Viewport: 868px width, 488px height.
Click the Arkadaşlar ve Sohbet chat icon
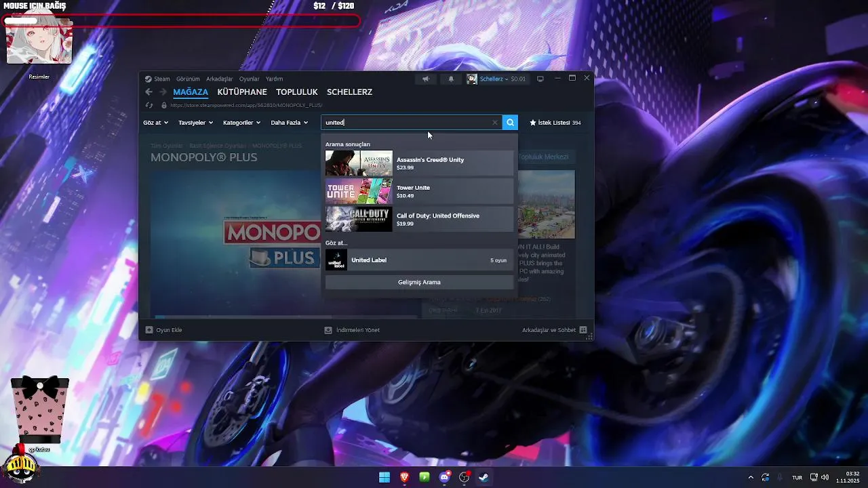(583, 330)
